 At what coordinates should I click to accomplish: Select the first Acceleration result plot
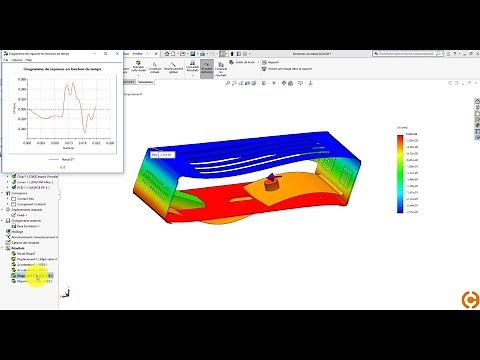coord(29,265)
